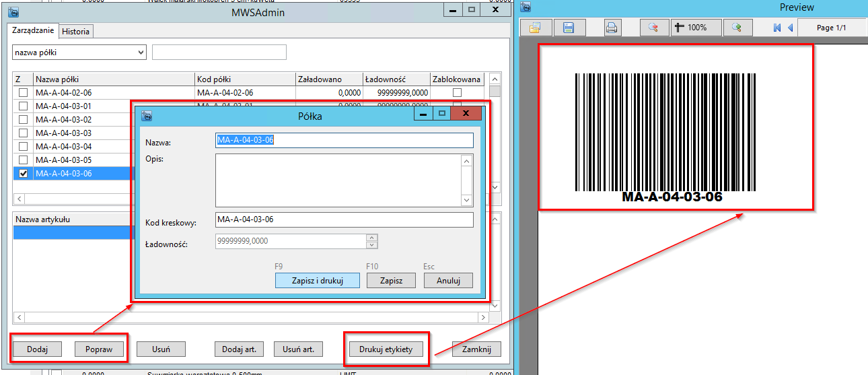Click the 'Ładowność' column header
The height and width of the screenshot is (375, 868).
pyautogui.click(x=396, y=79)
